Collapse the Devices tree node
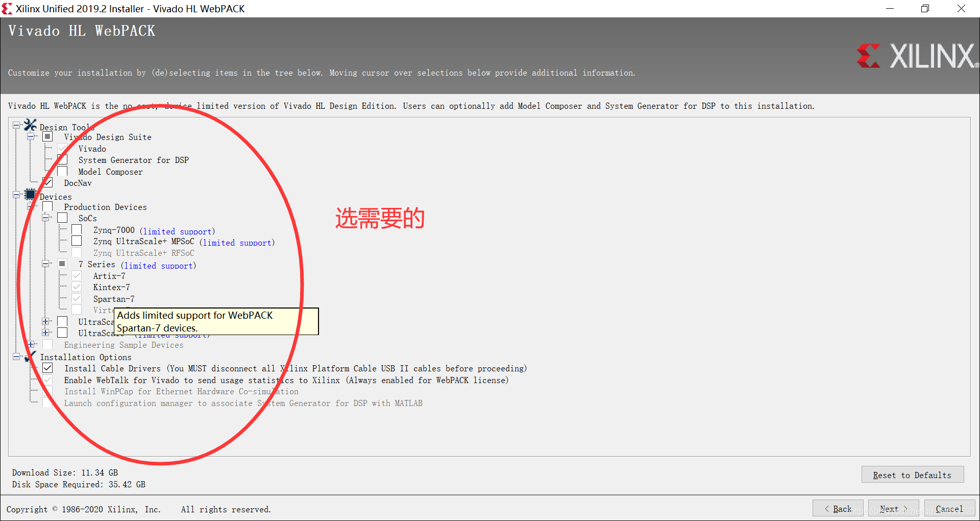Screen dimensions: 980x521 (16, 195)
